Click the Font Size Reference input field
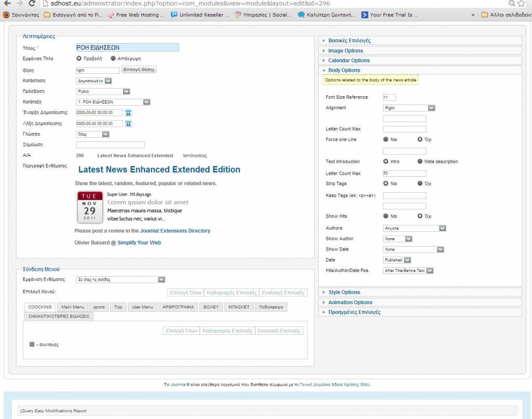This screenshot has width=532, height=419. point(389,97)
